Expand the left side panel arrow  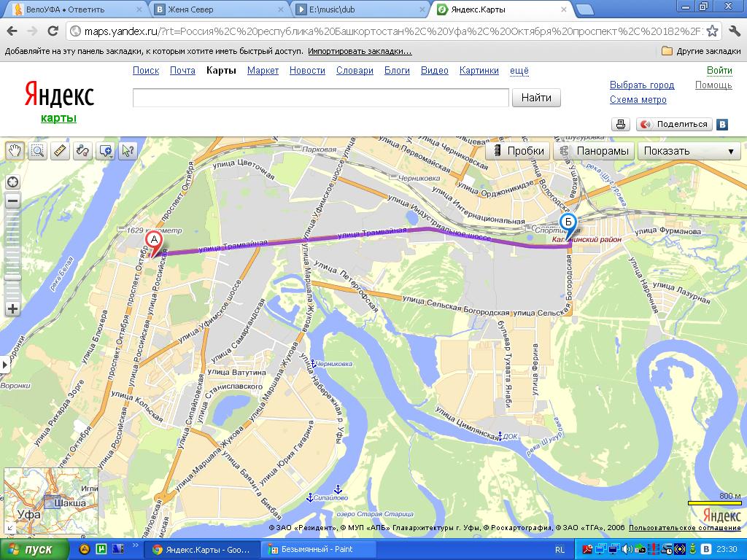4,365
